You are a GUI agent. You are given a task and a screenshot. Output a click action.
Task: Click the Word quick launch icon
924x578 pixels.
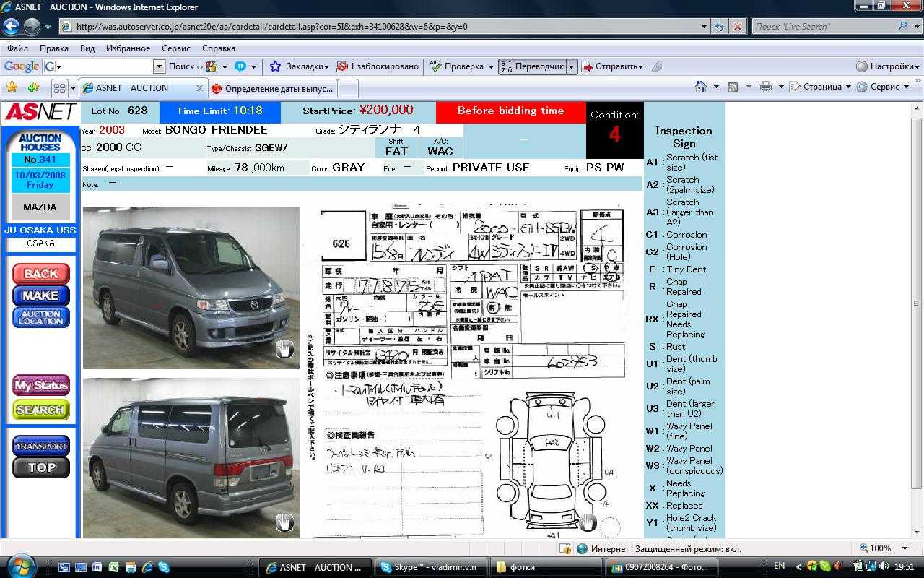[x=97, y=568]
